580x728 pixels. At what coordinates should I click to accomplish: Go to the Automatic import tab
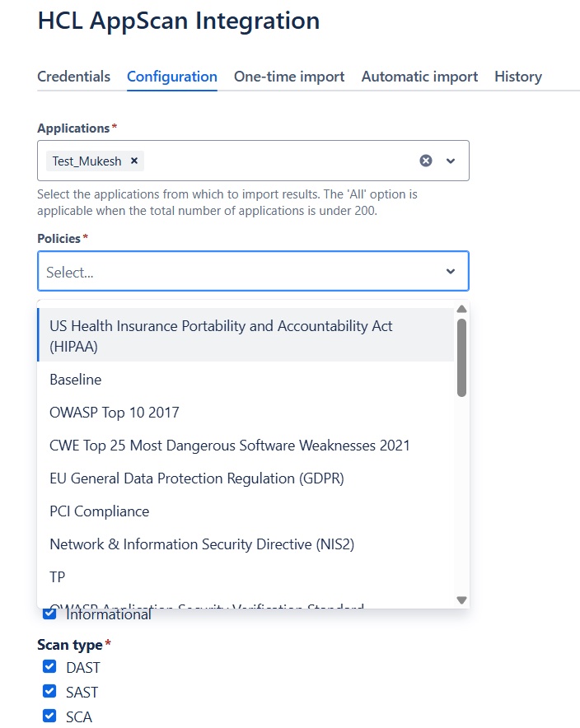(419, 77)
